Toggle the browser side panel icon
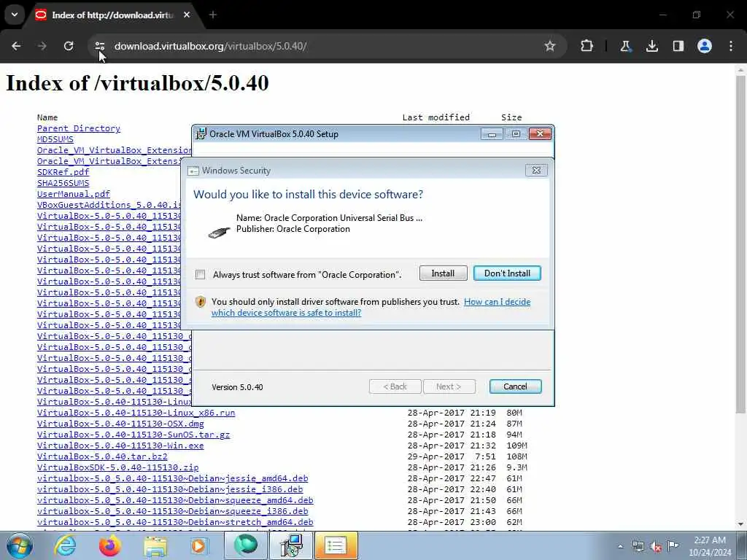This screenshot has width=747, height=560. pos(678,46)
